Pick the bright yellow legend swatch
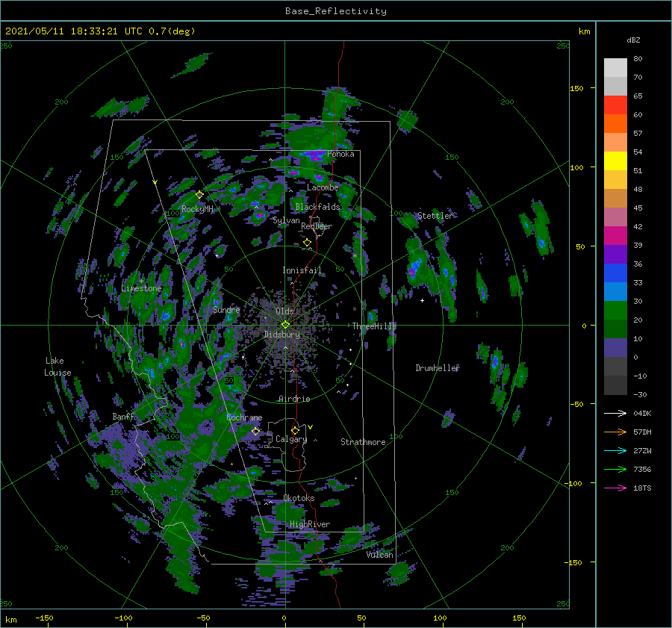The width and height of the screenshot is (672, 628). (x=615, y=161)
